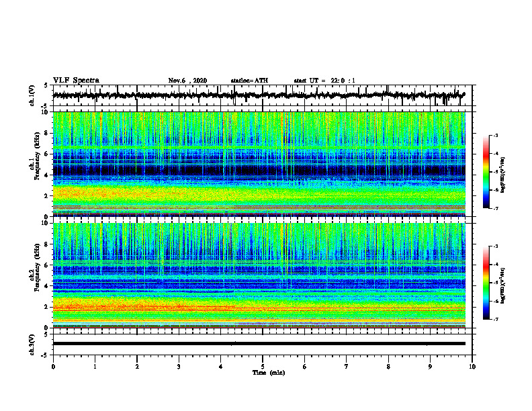Viewport: 532px width, 411px height.
Task: Select the "Nov.6 , 2020" date text
Action: [x=187, y=81]
